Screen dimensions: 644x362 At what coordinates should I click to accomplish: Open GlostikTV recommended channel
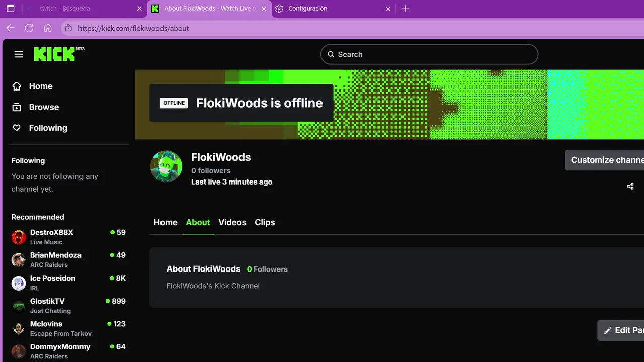point(68,306)
